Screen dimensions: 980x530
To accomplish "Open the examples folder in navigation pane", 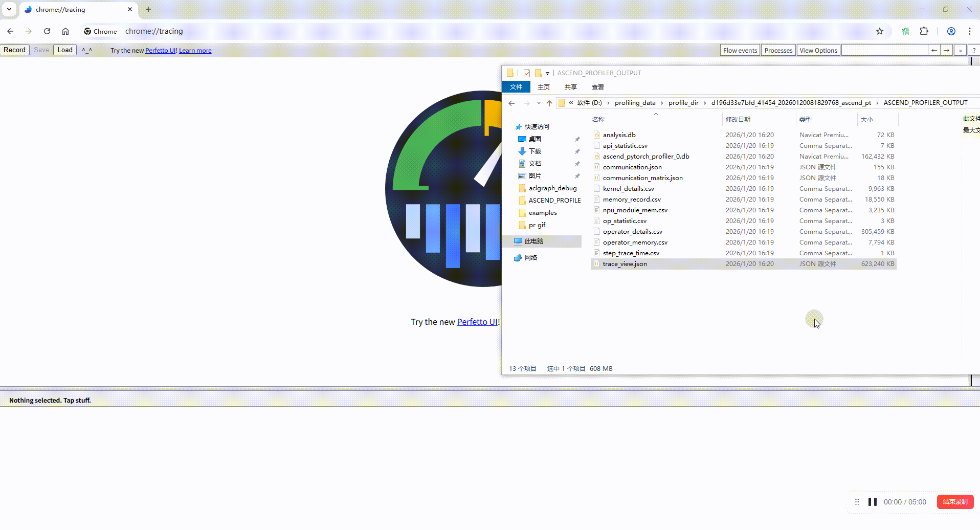I will coord(543,213).
